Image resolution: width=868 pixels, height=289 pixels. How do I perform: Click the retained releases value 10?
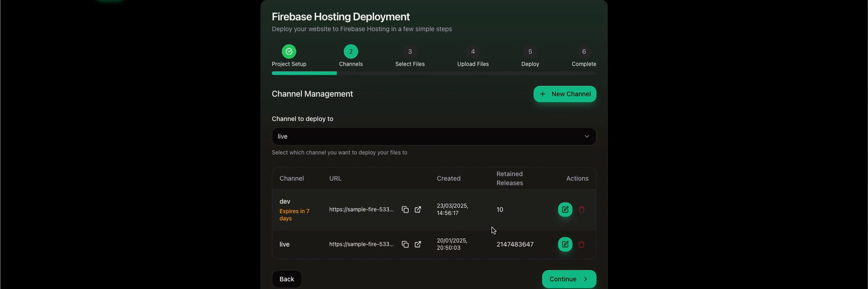point(500,210)
